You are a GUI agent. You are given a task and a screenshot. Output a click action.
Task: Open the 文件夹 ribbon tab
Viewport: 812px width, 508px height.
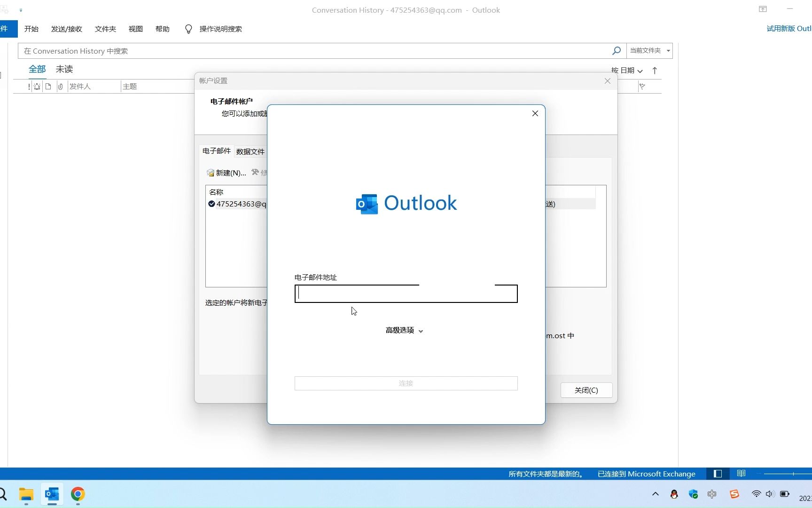105,29
